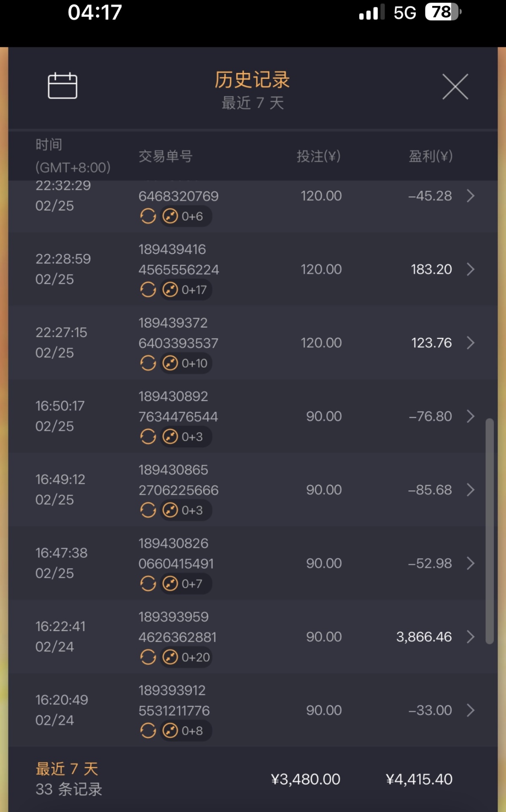506x812 pixels.
Task: Click the 0+8 spin badge icon
Action: [x=186, y=731]
